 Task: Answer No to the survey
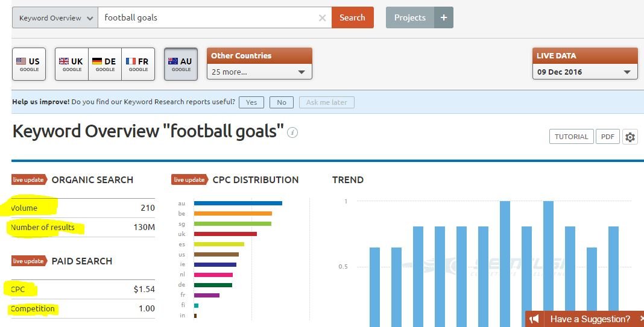[x=282, y=102]
